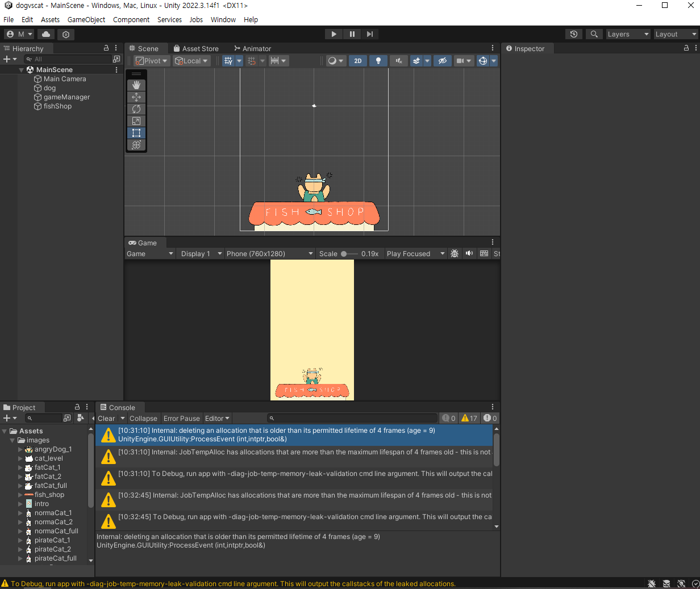Viewport: 700px width, 589px height.
Task: Switch to the Asset Store tab
Action: tap(196, 48)
